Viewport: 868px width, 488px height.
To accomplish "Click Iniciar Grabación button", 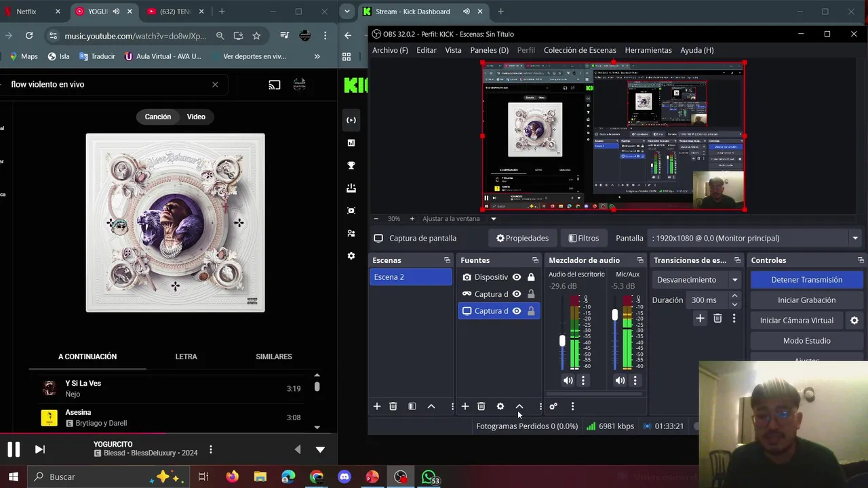I will [806, 300].
